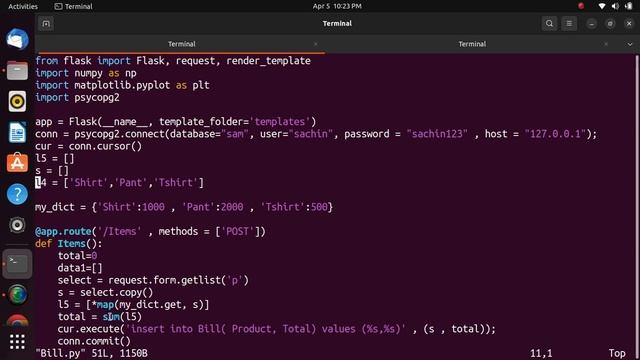The width and height of the screenshot is (640, 360).
Task: Open the terminal hamburger menu
Action: (569, 24)
